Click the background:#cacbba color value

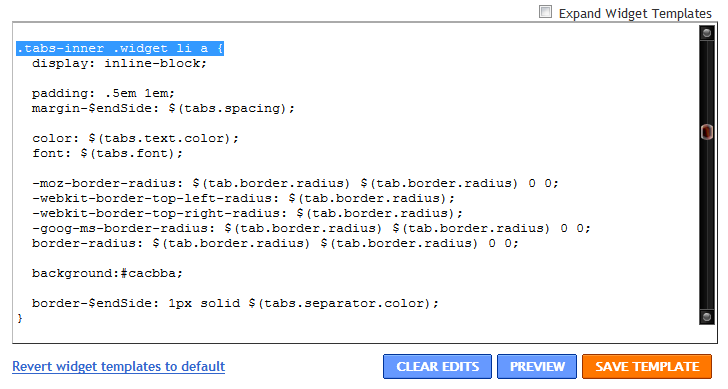click(151, 273)
